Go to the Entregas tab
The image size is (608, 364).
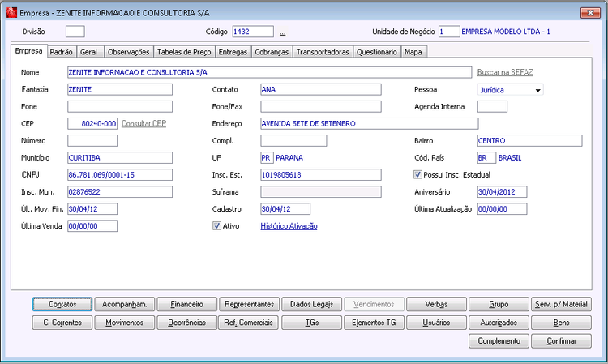[x=233, y=52]
